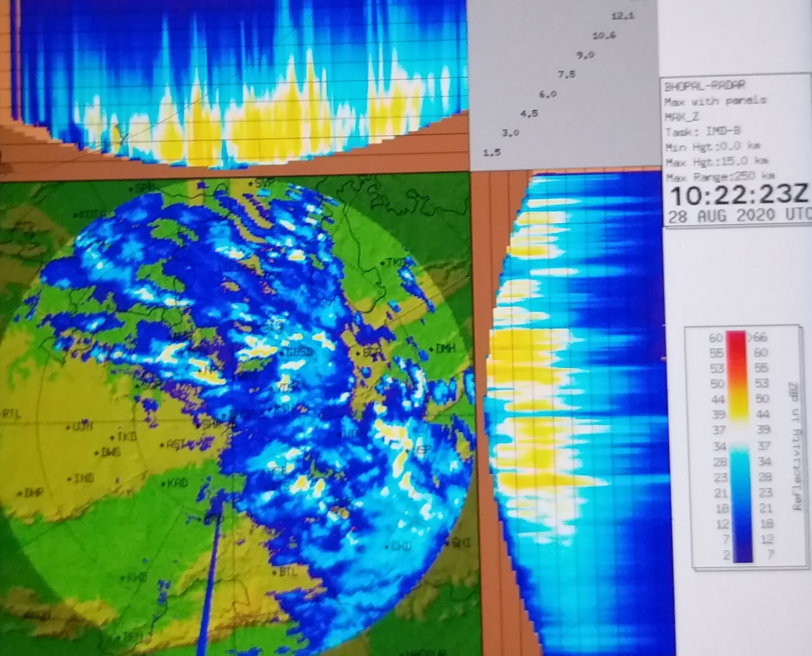
Task: Click the SNI station marker on the map
Action: pyautogui.click(x=459, y=543)
